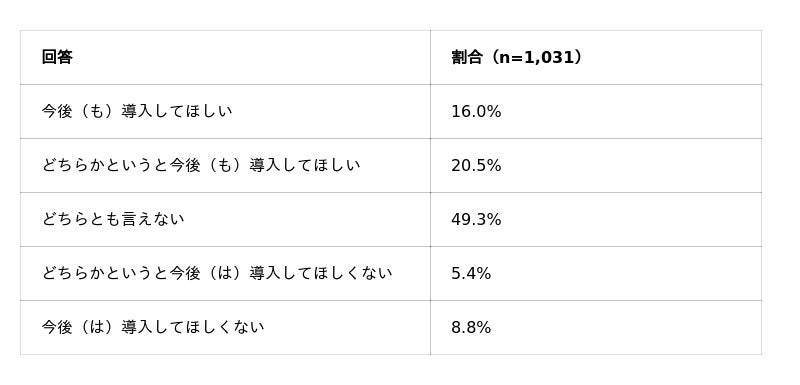Click the 割合 word in header
The width and height of the screenshot is (800, 385).
tap(467, 57)
